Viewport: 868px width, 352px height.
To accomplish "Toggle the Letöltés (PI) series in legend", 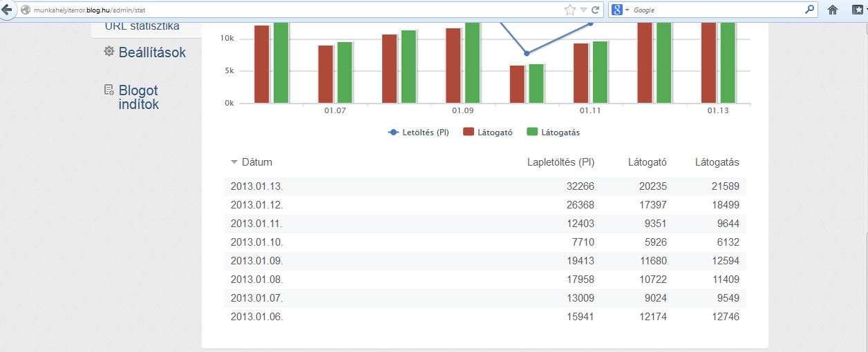I will (x=419, y=133).
